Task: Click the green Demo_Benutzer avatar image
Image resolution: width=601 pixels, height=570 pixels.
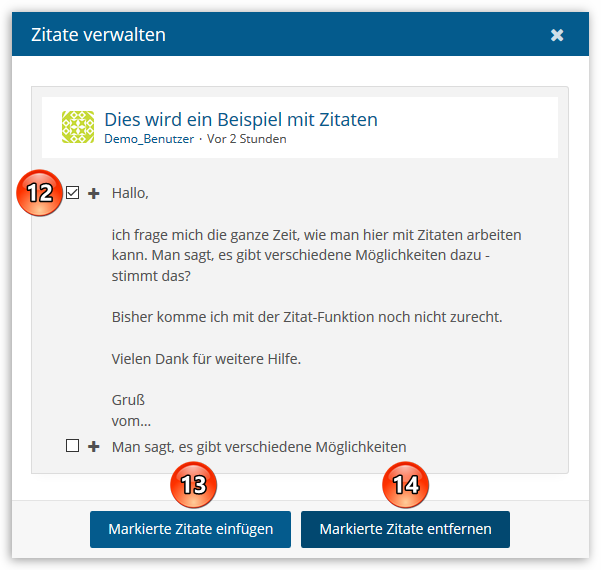Action: coord(78,127)
